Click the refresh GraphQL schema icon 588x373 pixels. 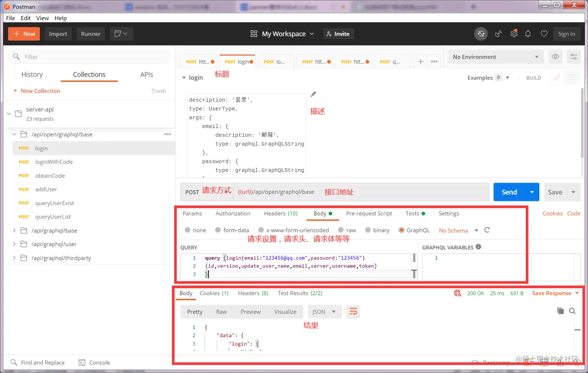pyautogui.click(x=487, y=230)
